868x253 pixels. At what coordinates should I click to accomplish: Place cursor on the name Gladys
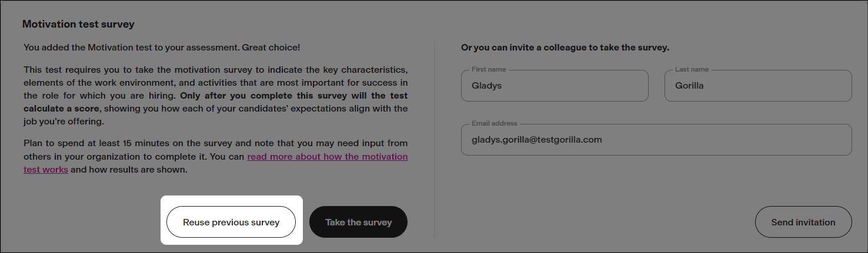tap(486, 86)
